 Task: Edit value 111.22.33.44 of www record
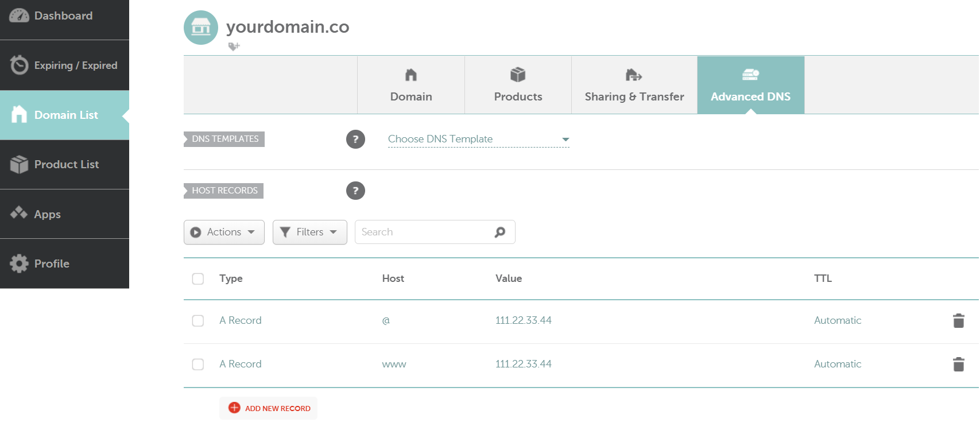tap(524, 364)
